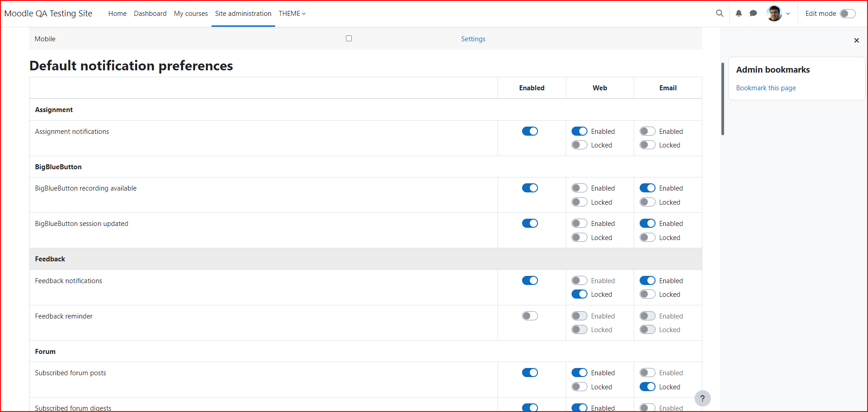Toggle the Edit mode switch
The height and width of the screenshot is (412, 868).
click(848, 14)
